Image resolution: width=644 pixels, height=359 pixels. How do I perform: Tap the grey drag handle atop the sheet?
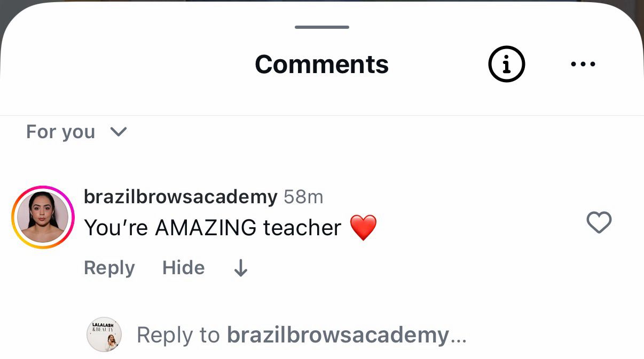(x=322, y=27)
